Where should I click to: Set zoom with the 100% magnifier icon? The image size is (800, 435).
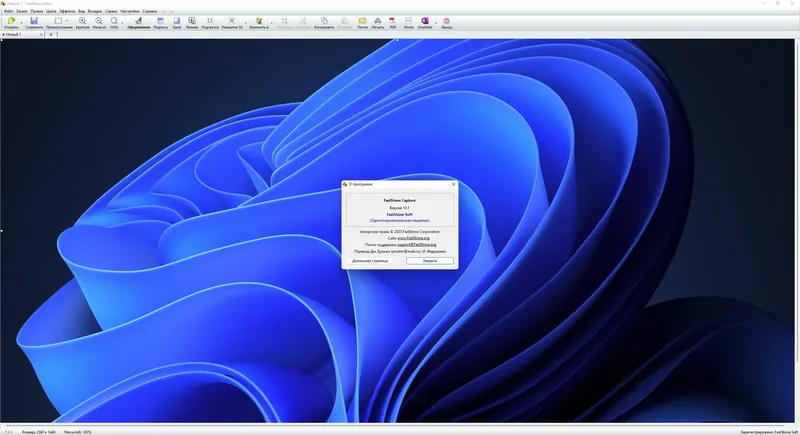coord(114,21)
